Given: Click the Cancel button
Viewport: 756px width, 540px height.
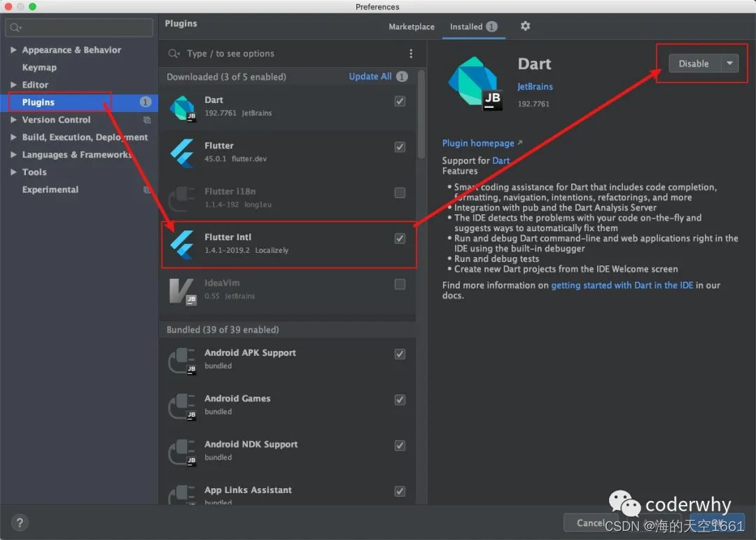Looking at the screenshot, I should pos(591,522).
